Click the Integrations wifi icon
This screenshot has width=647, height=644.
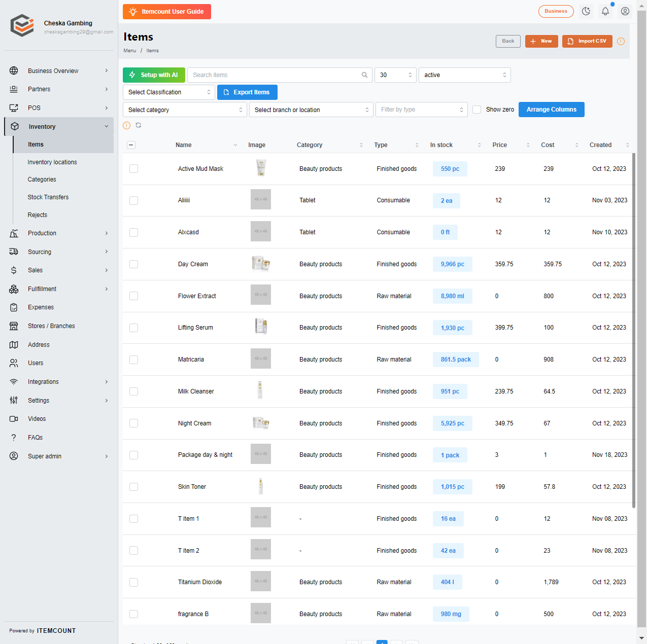pos(14,382)
